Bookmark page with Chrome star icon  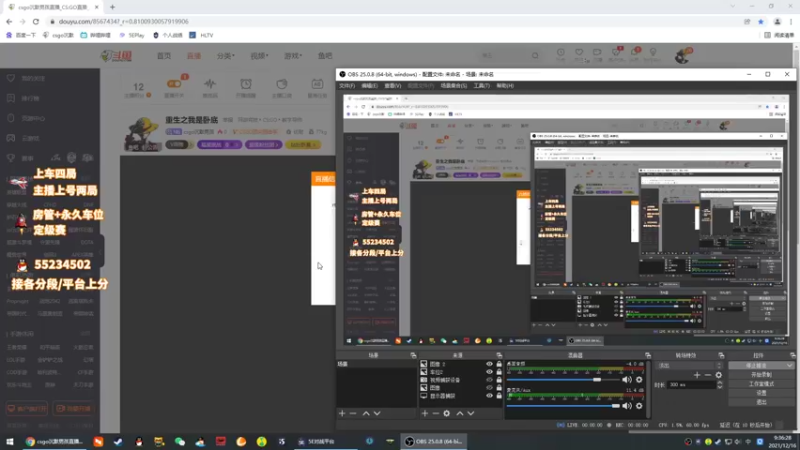[761, 21]
